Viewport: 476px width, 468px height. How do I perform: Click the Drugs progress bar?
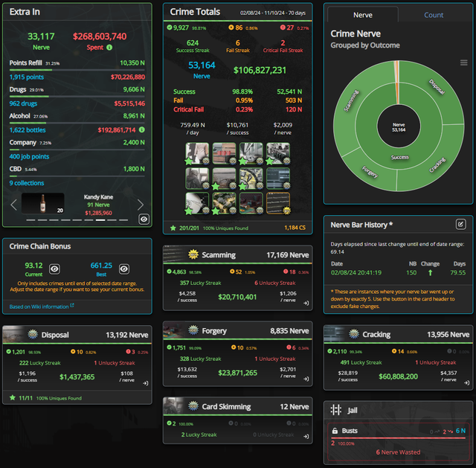click(77, 96)
